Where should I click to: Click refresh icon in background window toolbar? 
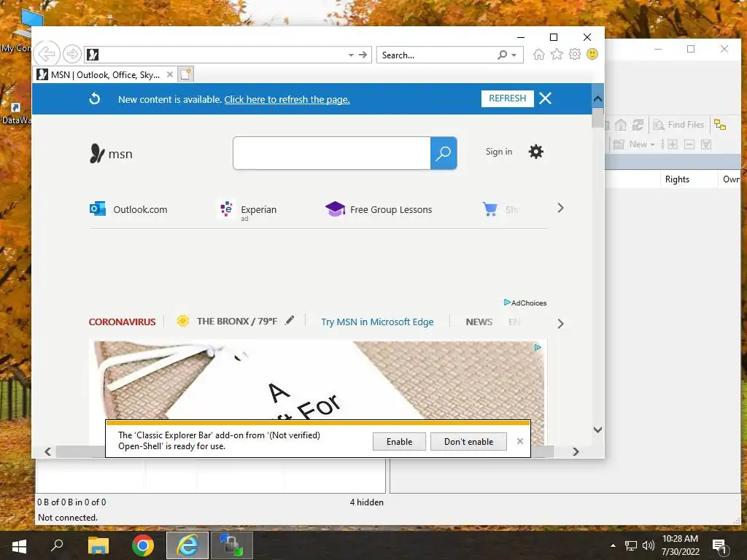click(638, 125)
